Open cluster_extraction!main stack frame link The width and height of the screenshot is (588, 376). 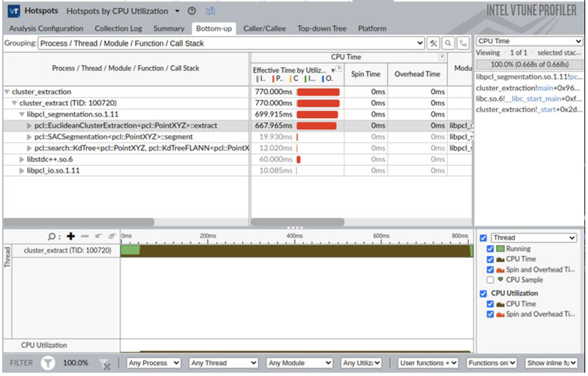tap(528, 88)
